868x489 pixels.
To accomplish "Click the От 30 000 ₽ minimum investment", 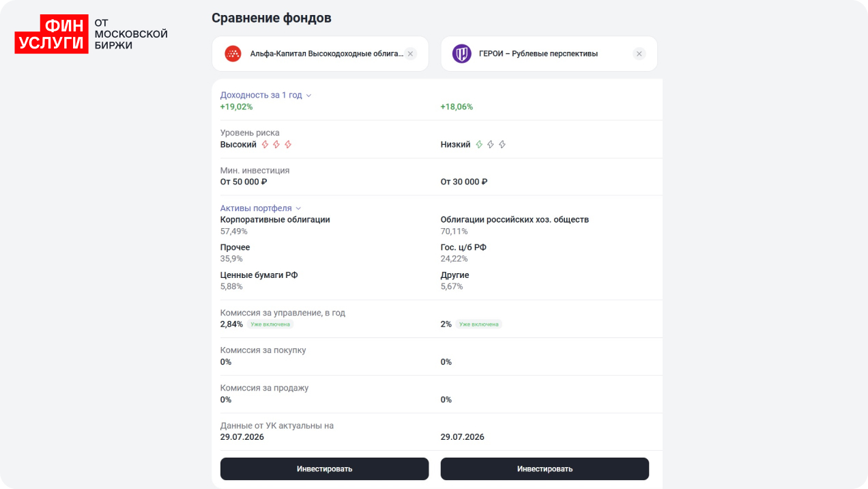I will 464,182.
